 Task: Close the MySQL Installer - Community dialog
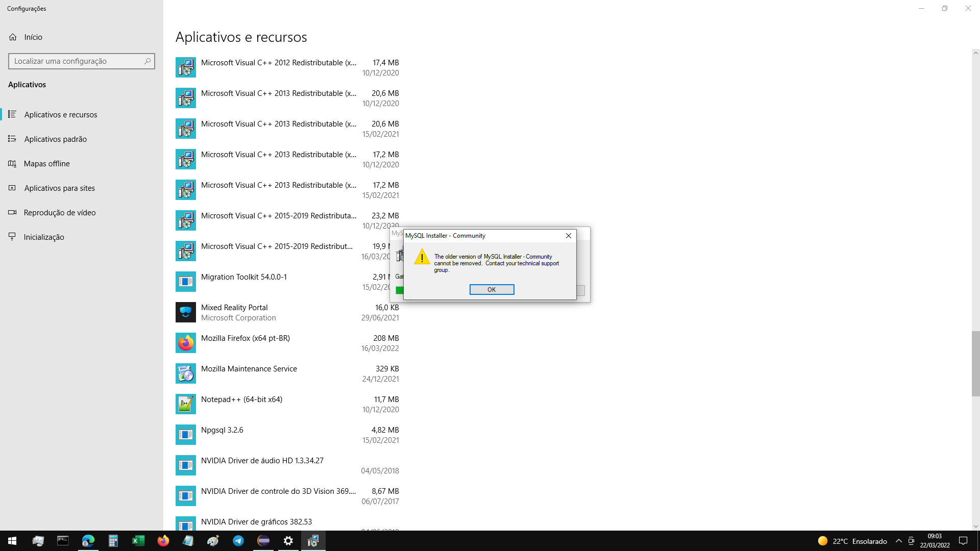pos(568,236)
